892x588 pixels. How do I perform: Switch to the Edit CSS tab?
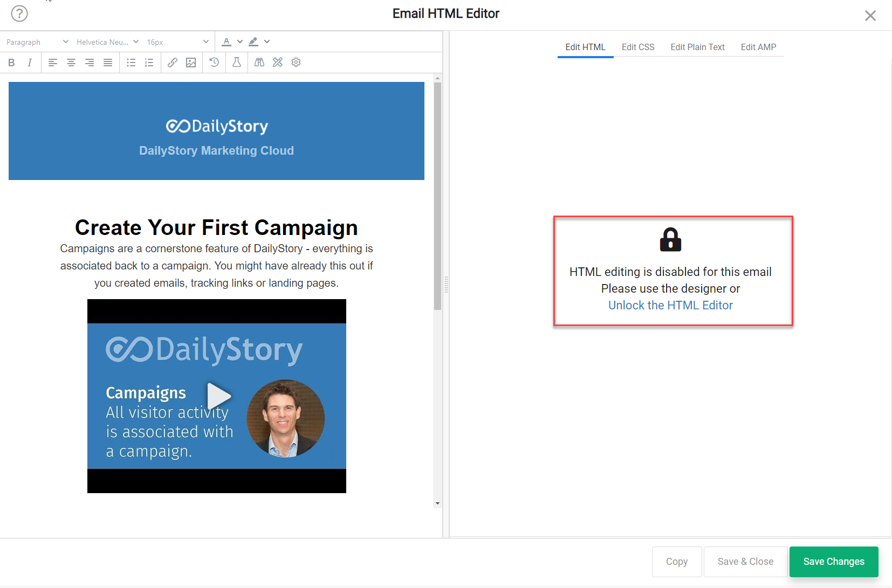click(x=638, y=47)
